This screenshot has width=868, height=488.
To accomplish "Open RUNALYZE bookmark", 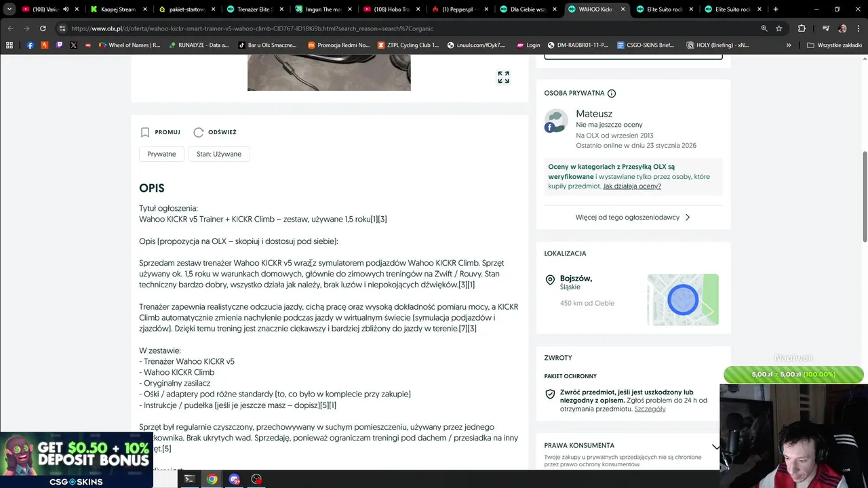I will (199, 45).
